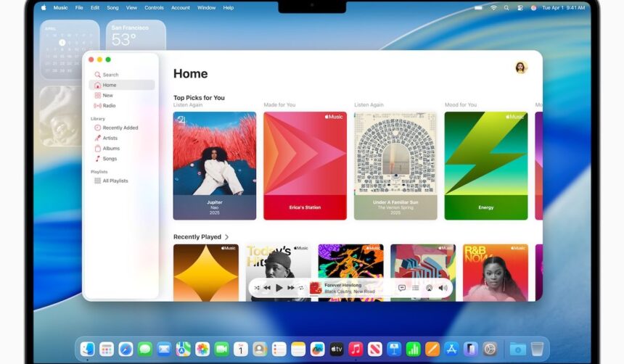
Task: Open the Help menu
Action: (x=228, y=7)
